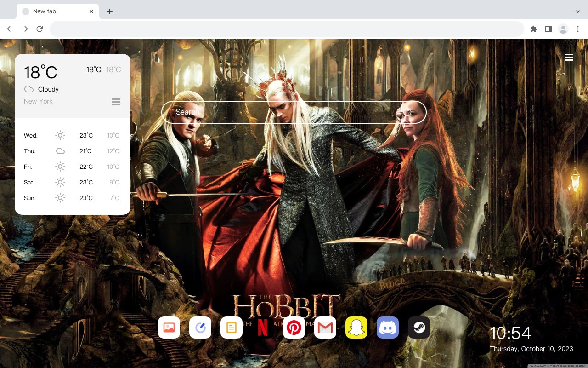The height and width of the screenshot is (368, 588).
Task: Open the Chrome profile avatar
Action: (563, 29)
